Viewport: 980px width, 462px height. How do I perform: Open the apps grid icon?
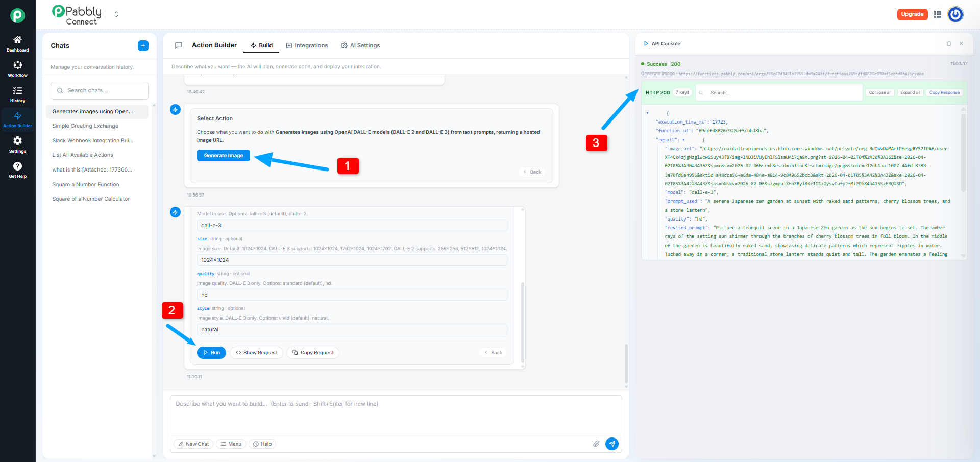pos(938,14)
